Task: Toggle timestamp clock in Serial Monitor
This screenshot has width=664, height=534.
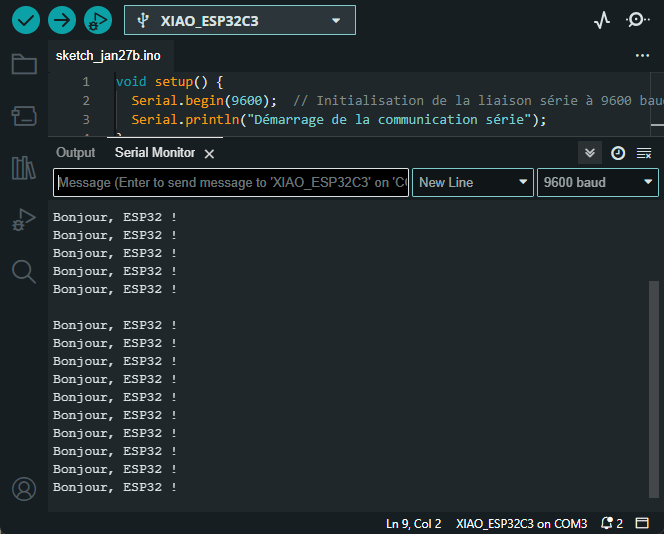Action: pos(618,153)
